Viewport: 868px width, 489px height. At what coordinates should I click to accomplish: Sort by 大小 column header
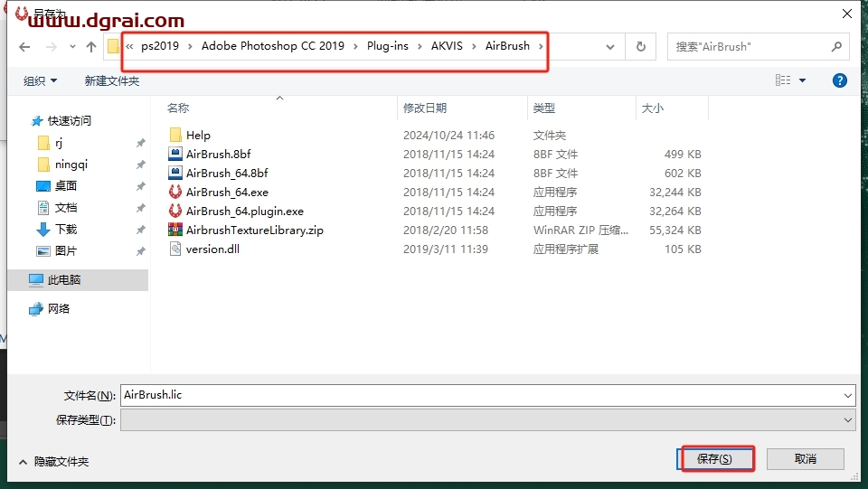point(652,108)
